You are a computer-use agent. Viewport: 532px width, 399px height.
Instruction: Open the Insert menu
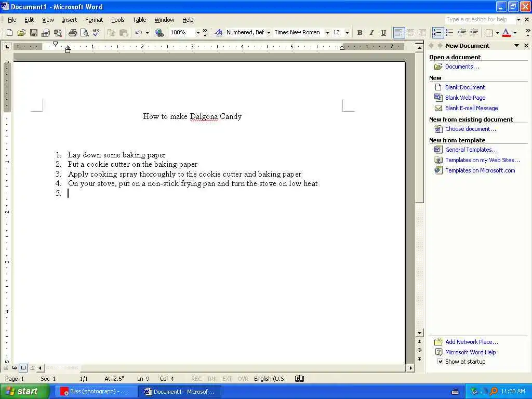[x=69, y=20]
